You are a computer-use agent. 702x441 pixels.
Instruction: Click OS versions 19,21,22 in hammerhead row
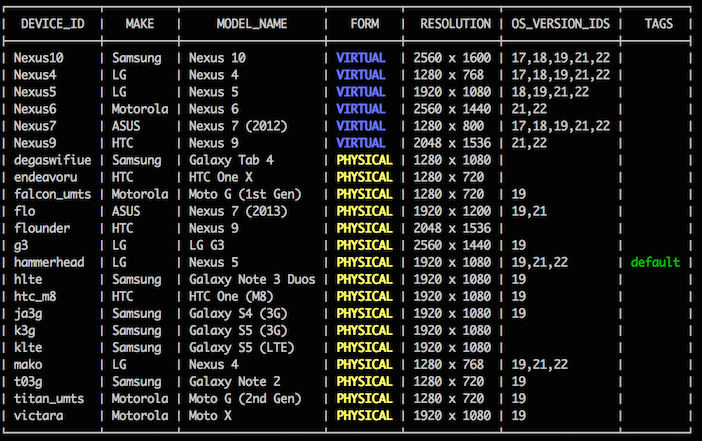point(539,262)
